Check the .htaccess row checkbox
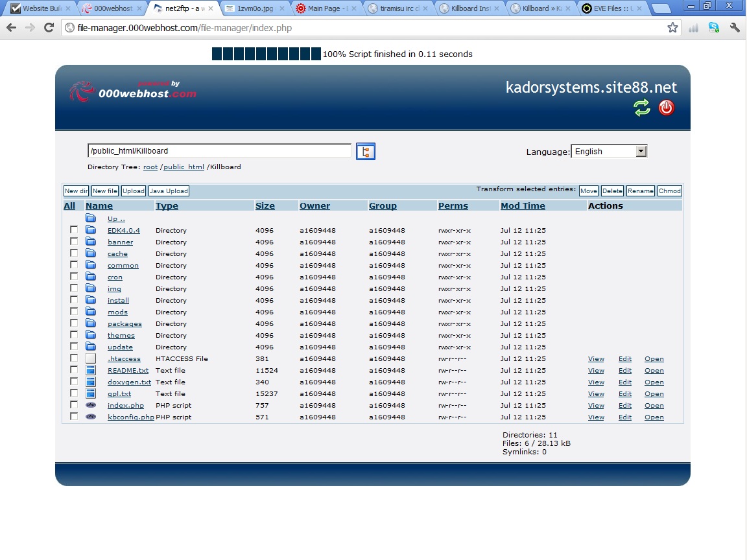The width and height of the screenshot is (747, 560). (x=74, y=358)
